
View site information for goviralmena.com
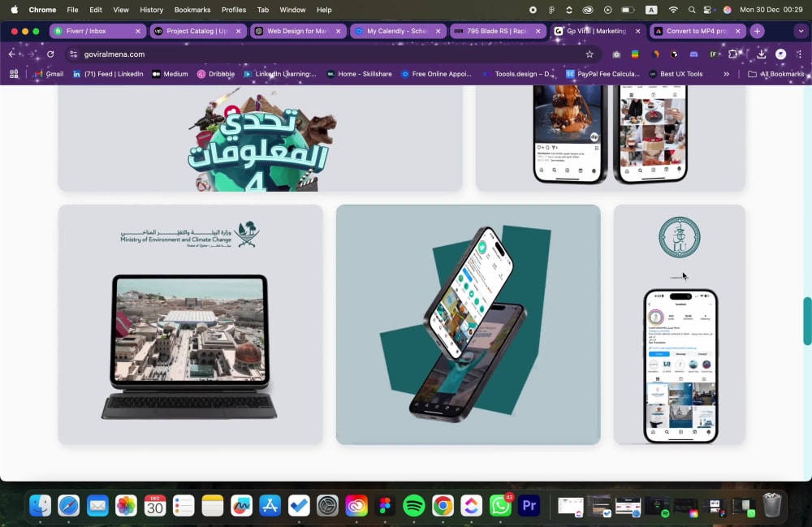74,54
